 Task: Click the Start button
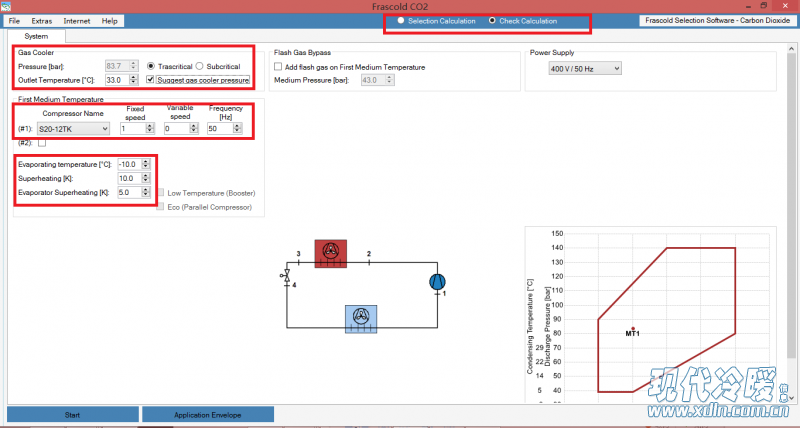(72, 415)
